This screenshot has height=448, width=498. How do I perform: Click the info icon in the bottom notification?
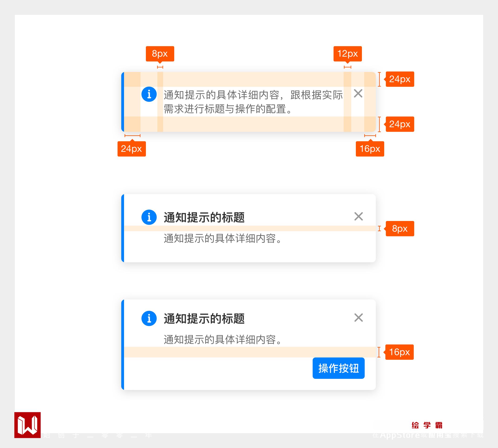point(149,318)
